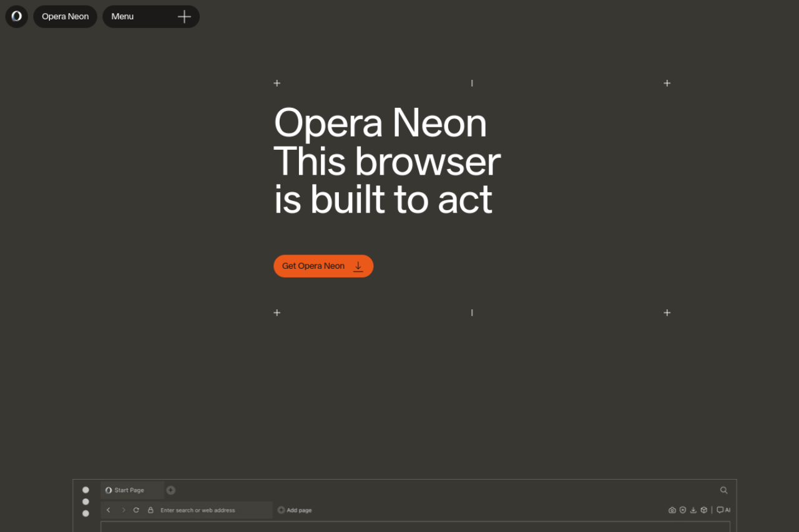799x532 pixels.
Task: Click the Get Opera Neon download button
Action: pos(323,266)
